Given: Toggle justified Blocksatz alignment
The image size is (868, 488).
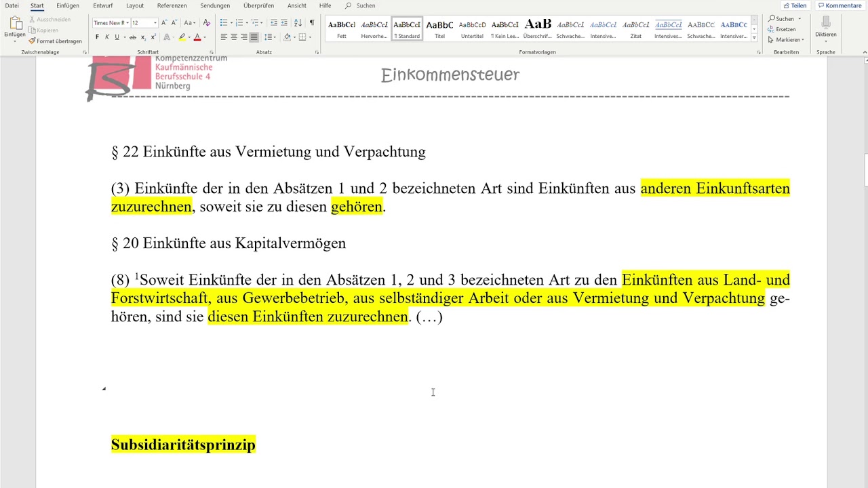Looking at the screenshot, I should 254,37.
